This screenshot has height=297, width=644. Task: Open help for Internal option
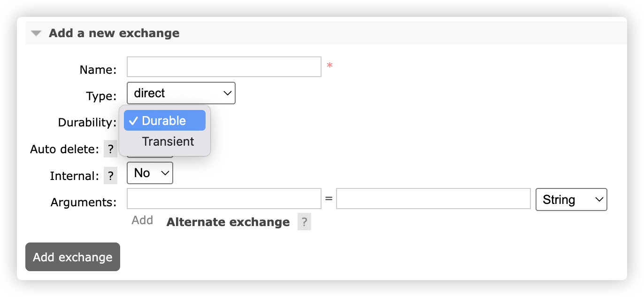[x=110, y=176]
